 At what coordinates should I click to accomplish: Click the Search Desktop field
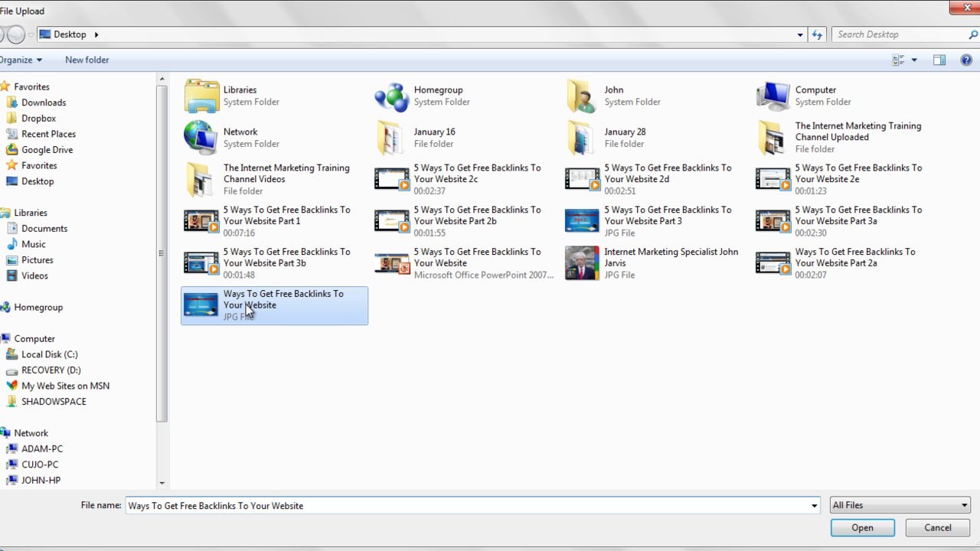900,34
